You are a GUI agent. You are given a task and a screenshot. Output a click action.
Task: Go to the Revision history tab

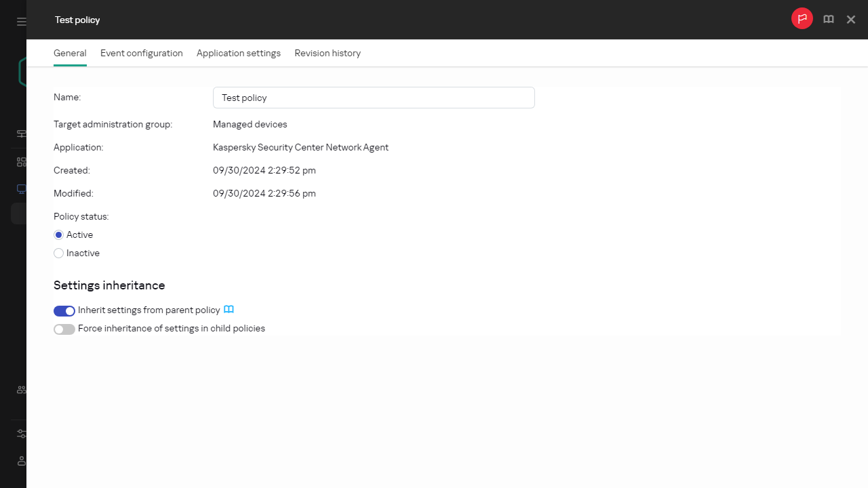(328, 53)
